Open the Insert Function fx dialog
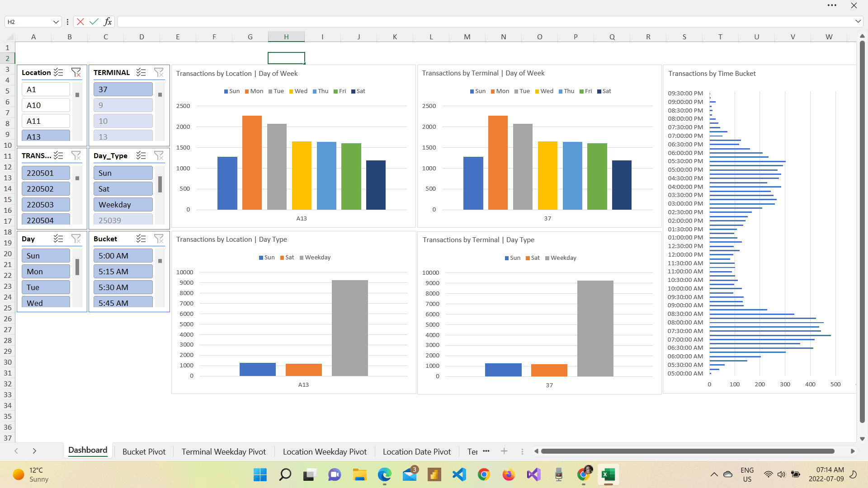 point(108,22)
